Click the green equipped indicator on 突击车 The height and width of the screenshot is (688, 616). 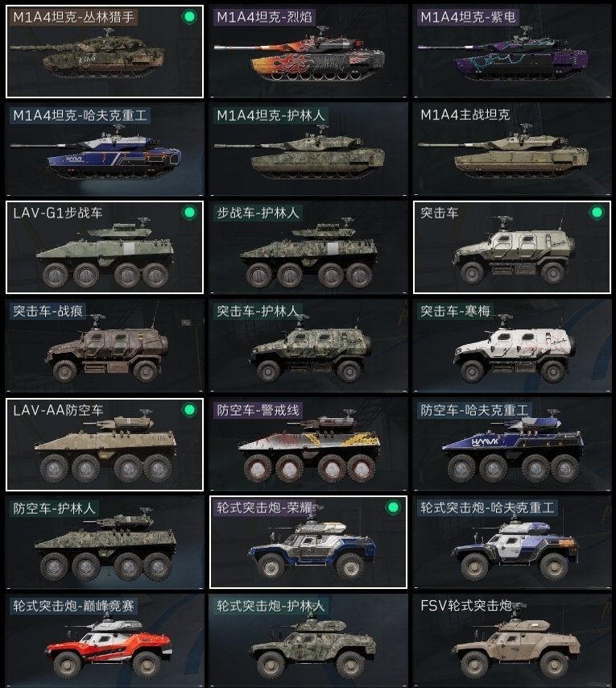point(597,213)
